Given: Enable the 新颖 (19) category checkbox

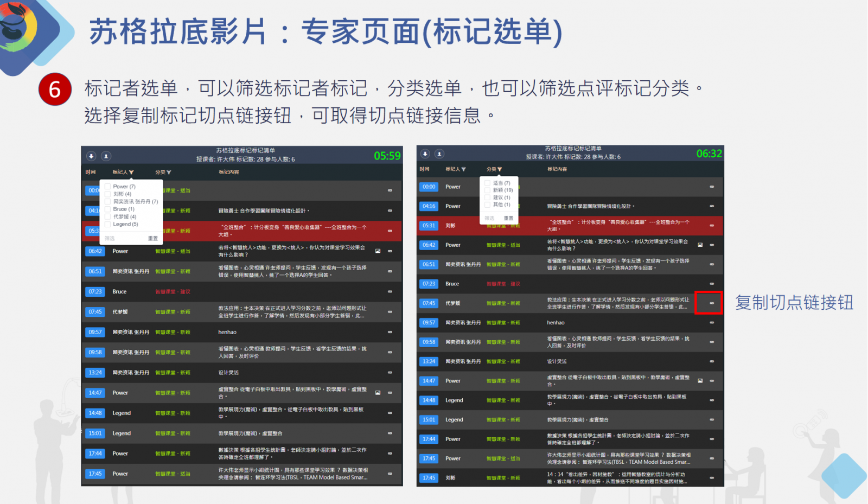Looking at the screenshot, I should coord(487,190).
